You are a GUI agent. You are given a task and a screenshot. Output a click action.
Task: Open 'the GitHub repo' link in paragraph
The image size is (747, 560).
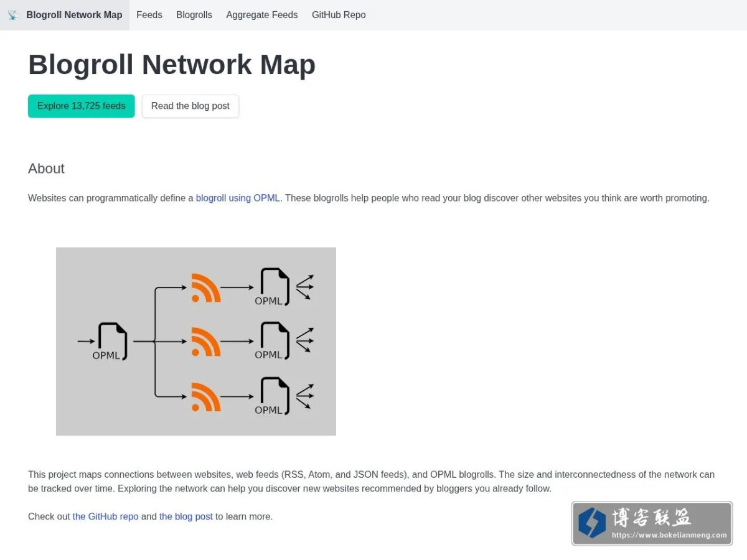106,516
